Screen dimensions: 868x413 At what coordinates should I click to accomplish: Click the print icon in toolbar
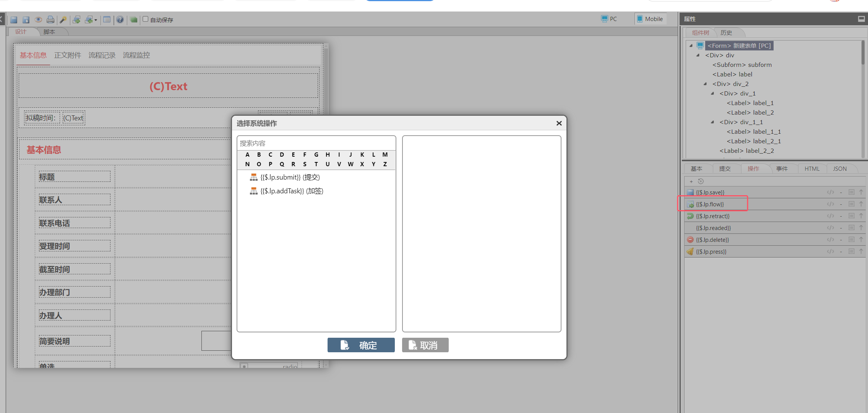tap(50, 19)
